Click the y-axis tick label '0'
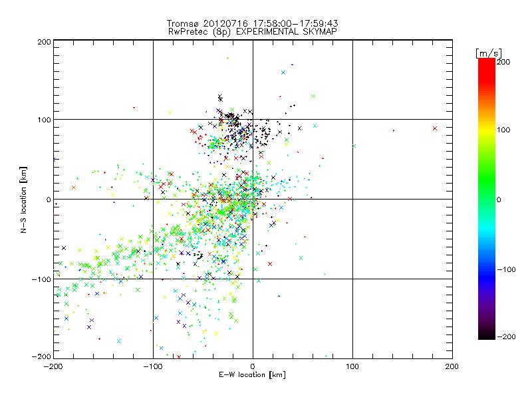 (49, 200)
